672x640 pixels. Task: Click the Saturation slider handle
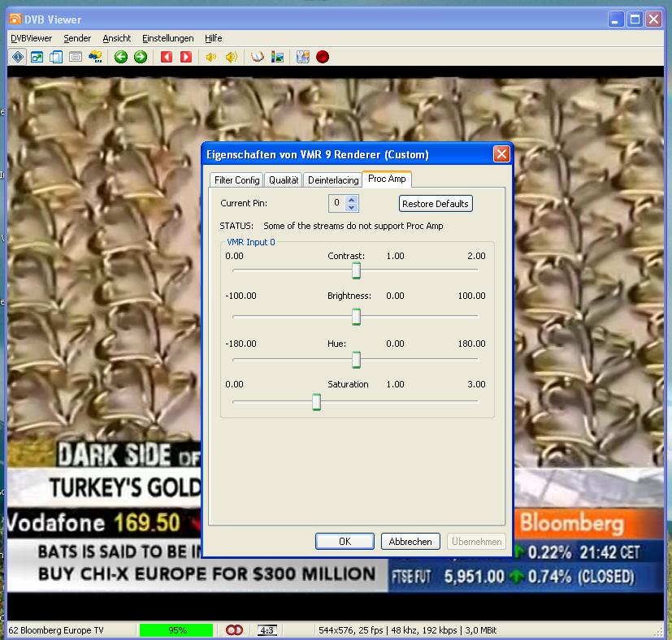pyautogui.click(x=317, y=402)
